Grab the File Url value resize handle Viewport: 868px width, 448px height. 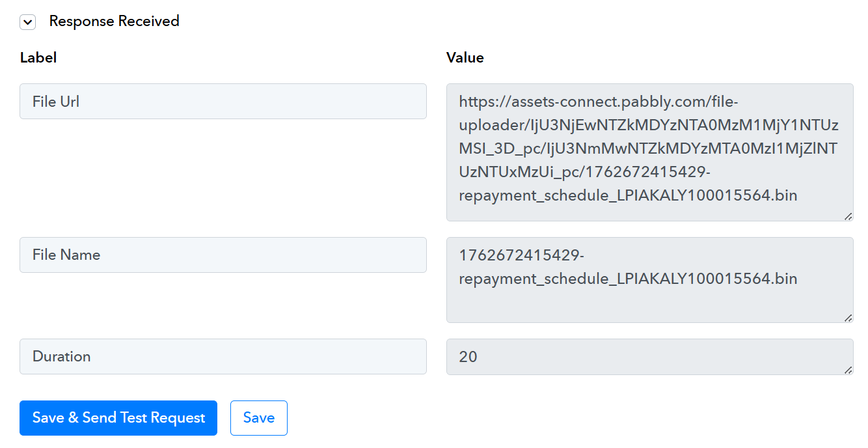pyautogui.click(x=848, y=216)
